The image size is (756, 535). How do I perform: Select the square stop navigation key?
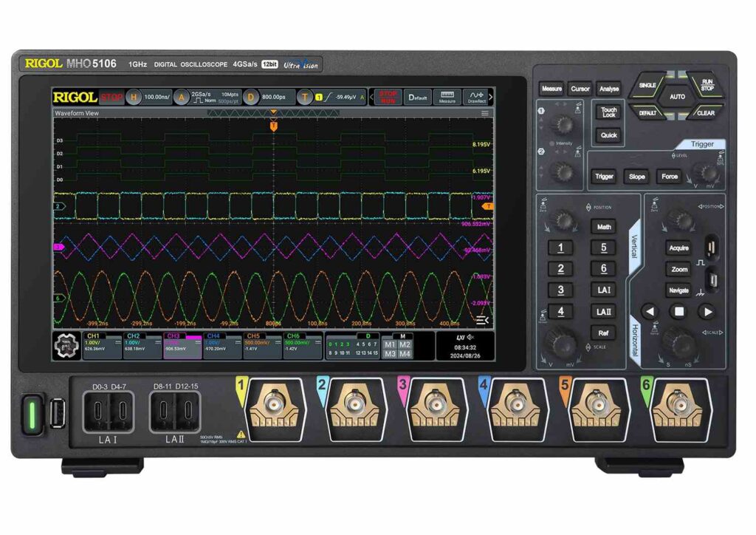[679, 312]
